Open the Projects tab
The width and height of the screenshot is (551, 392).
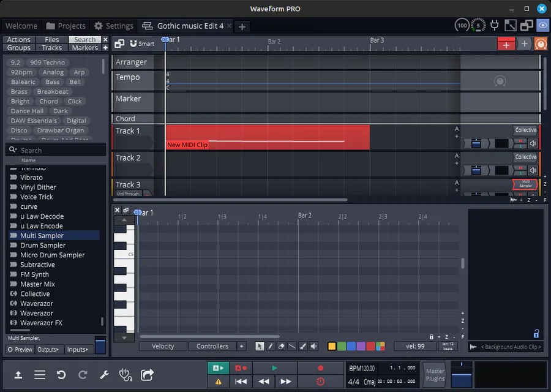(66, 26)
